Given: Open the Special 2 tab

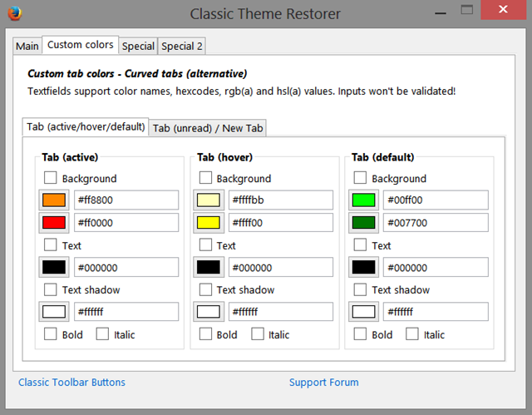Looking at the screenshot, I should 181,46.
